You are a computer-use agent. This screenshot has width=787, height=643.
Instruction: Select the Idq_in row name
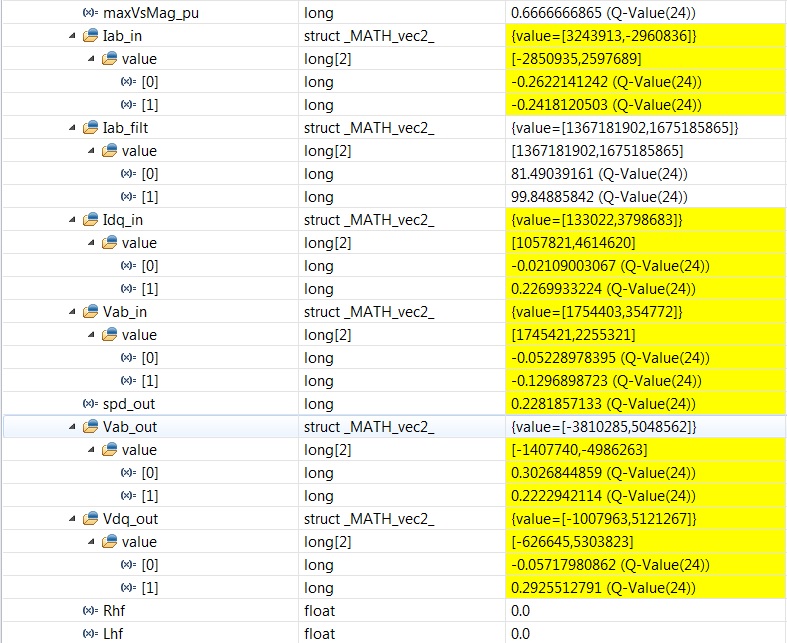tap(123, 220)
